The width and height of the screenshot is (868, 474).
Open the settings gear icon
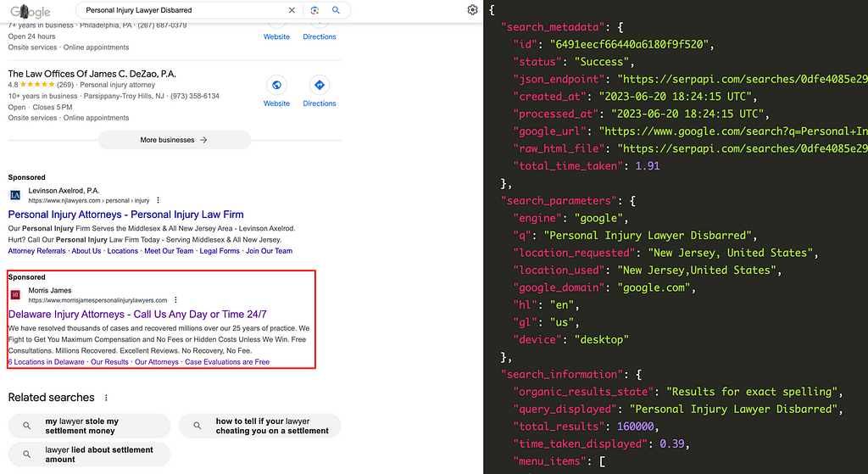click(x=472, y=10)
